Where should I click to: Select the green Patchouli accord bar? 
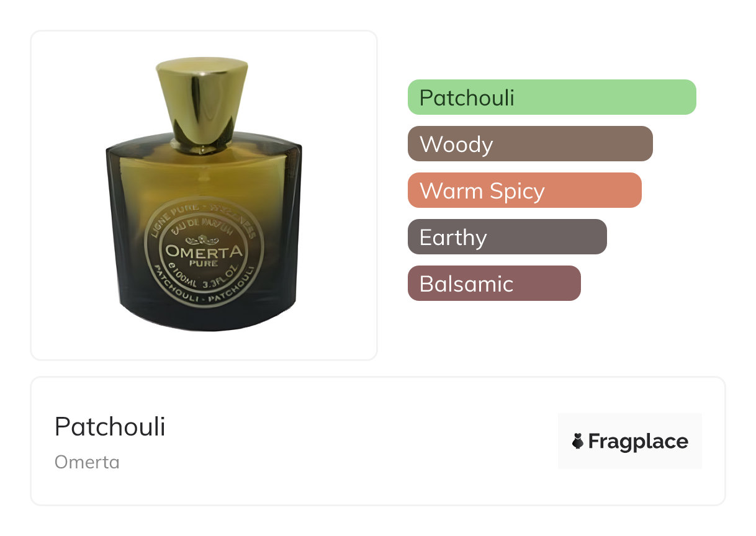pyautogui.click(x=552, y=97)
